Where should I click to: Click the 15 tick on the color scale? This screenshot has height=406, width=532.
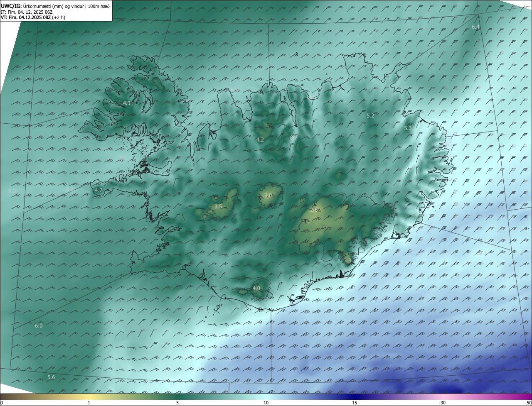point(355,403)
